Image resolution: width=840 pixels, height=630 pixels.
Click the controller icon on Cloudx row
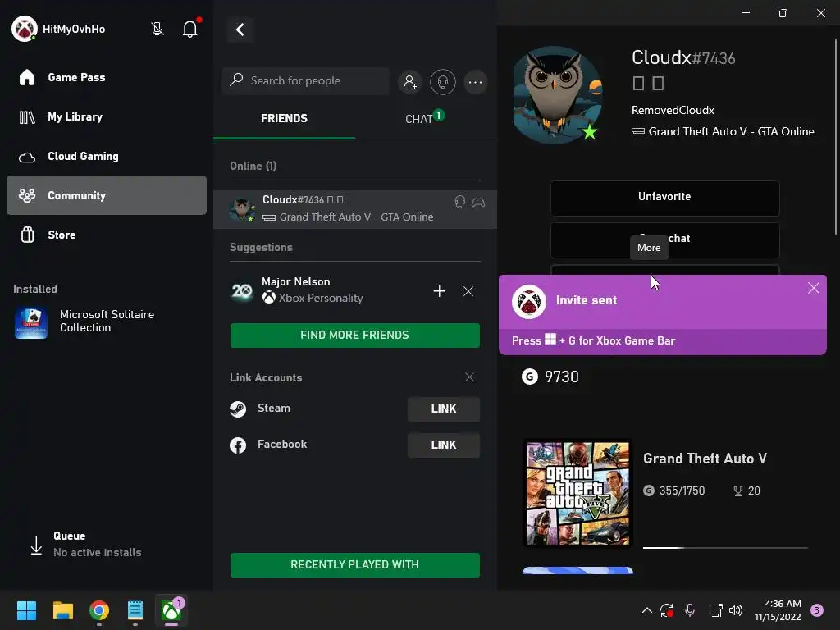click(x=478, y=202)
